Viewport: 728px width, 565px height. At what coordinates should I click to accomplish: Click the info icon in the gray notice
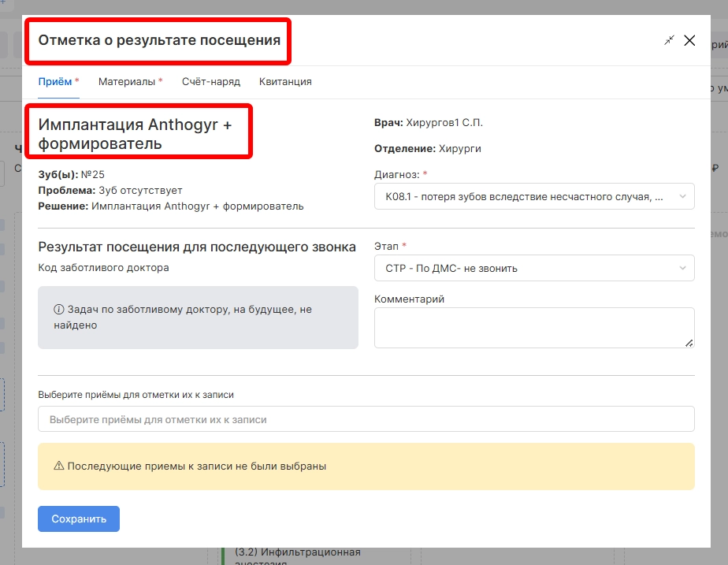click(x=58, y=310)
